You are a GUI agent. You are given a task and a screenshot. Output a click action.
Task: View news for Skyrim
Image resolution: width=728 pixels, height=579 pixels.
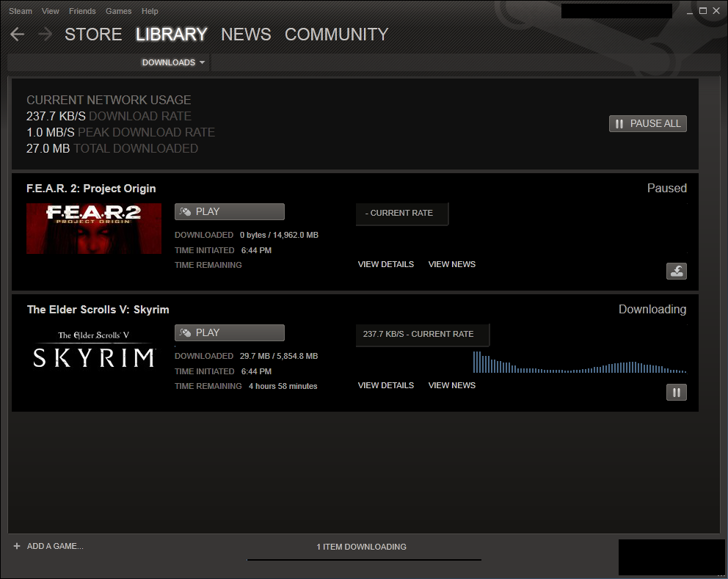point(452,385)
